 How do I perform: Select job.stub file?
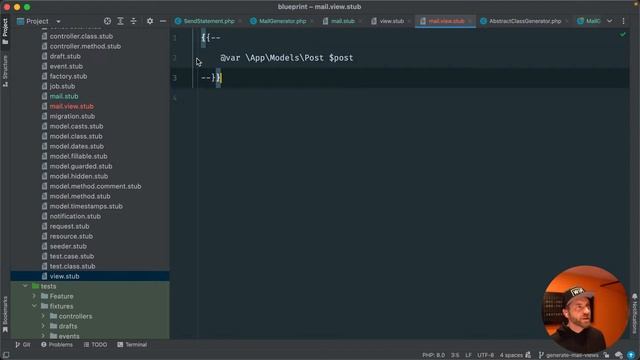[62, 86]
